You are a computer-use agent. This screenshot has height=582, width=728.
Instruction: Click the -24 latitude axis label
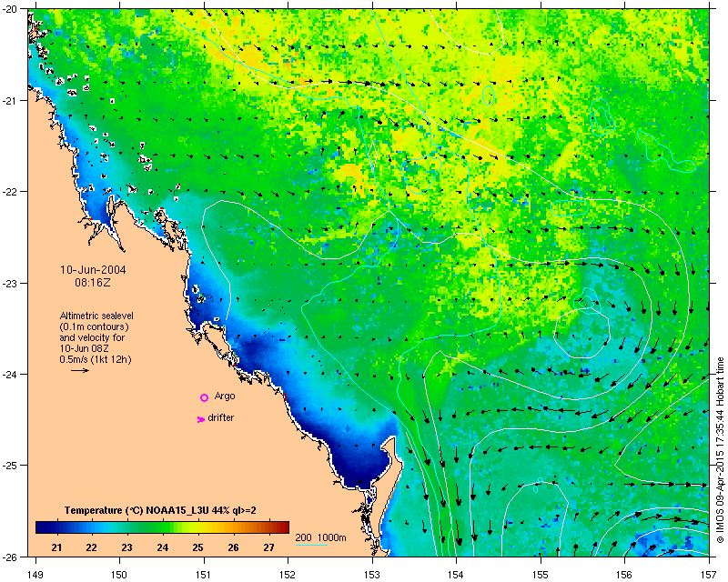(x=9, y=374)
